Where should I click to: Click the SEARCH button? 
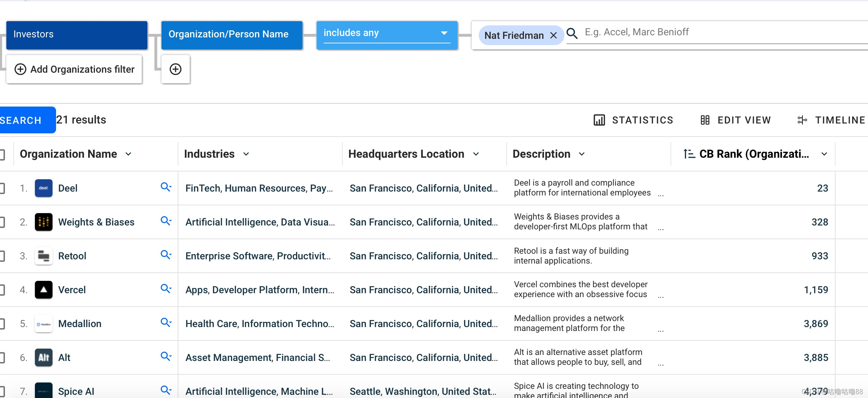pyautogui.click(x=27, y=120)
